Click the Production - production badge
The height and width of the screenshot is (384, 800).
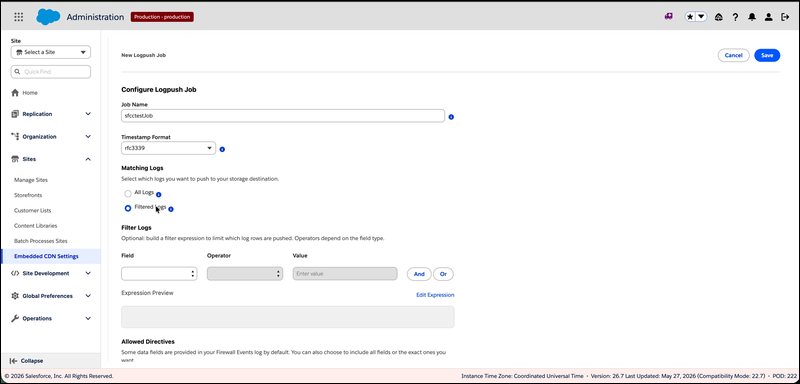point(162,17)
